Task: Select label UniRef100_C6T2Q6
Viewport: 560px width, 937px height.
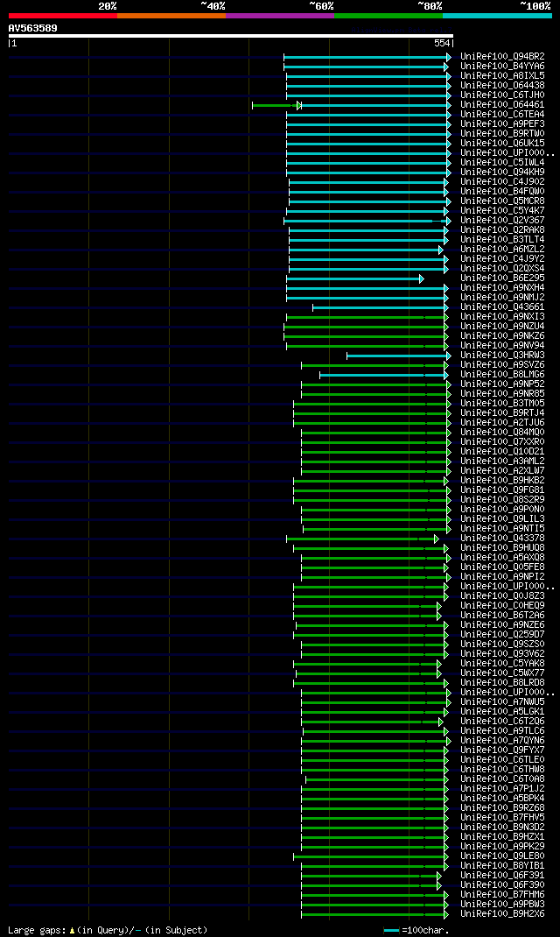Action: point(502,722)
